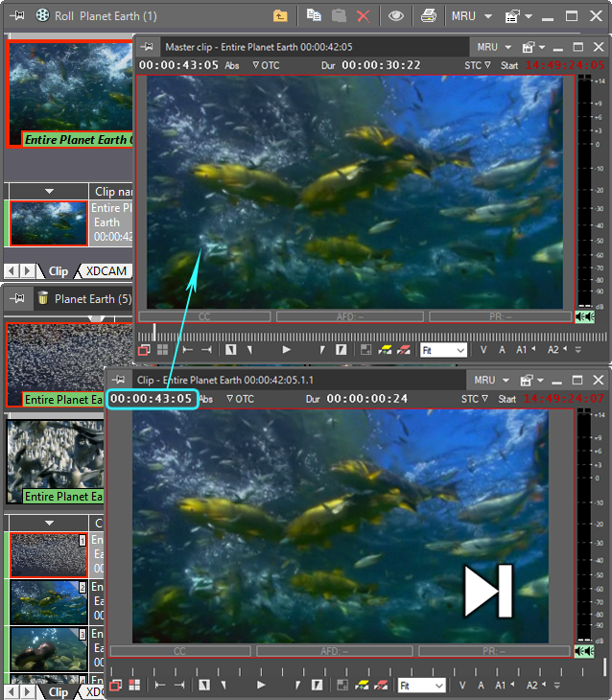Switch to the XDCAM tab

106,271
